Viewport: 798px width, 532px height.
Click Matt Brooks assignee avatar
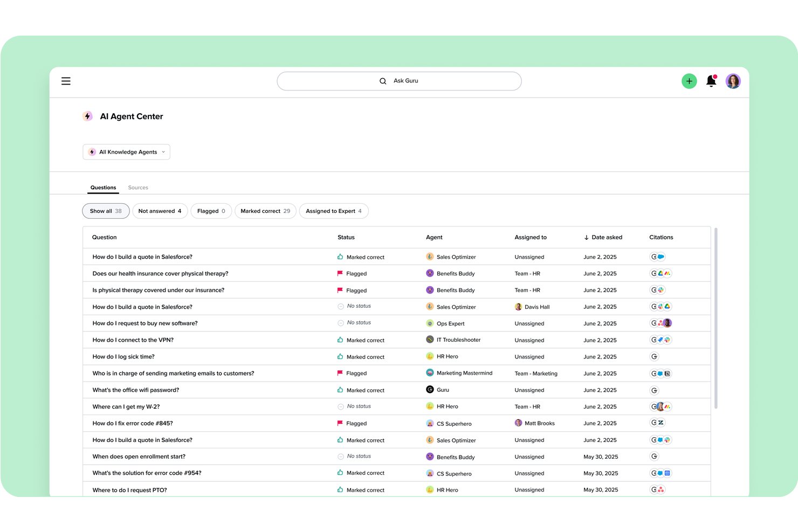(519, 423)
